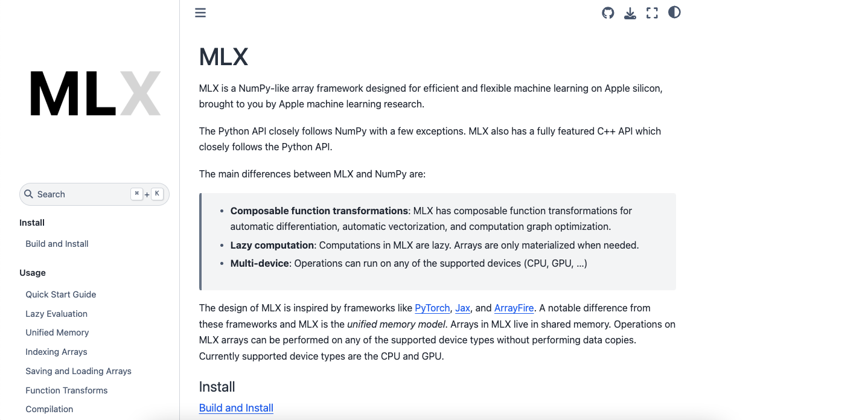Open the GitHub repository icon

(x=608, y=13)
